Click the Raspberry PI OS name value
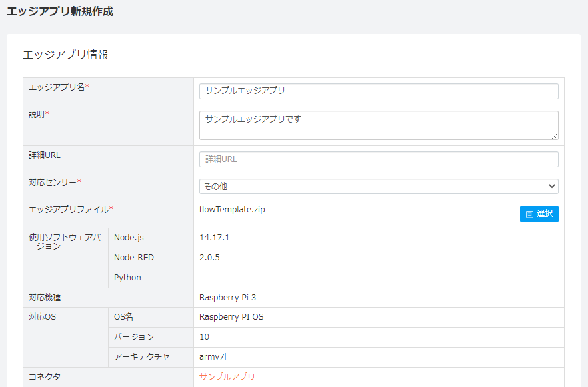This screenshot has width=588, height=387. [x=231, y=317]
